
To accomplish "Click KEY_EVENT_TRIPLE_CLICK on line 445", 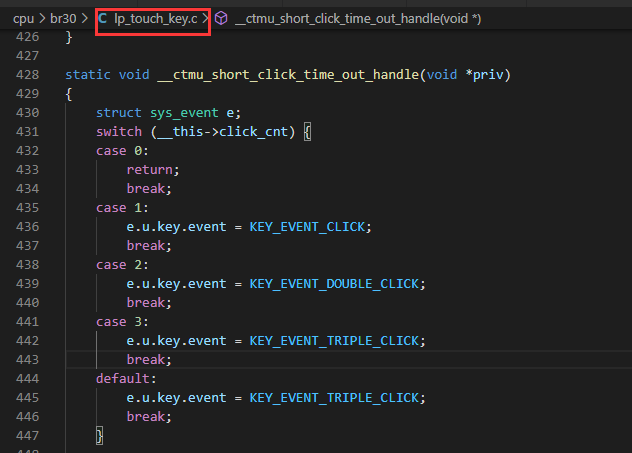I will click(x=334, y=398).
